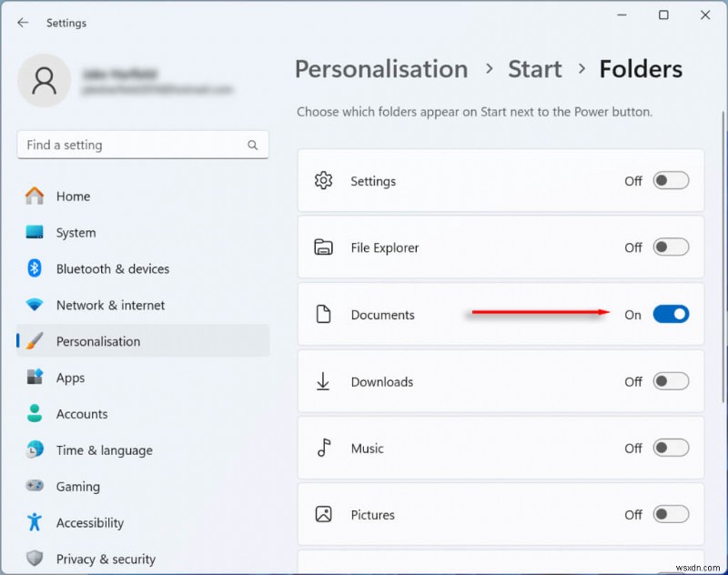
Task: Click the Apps icon in sidebar
Action: pos(35,377)
